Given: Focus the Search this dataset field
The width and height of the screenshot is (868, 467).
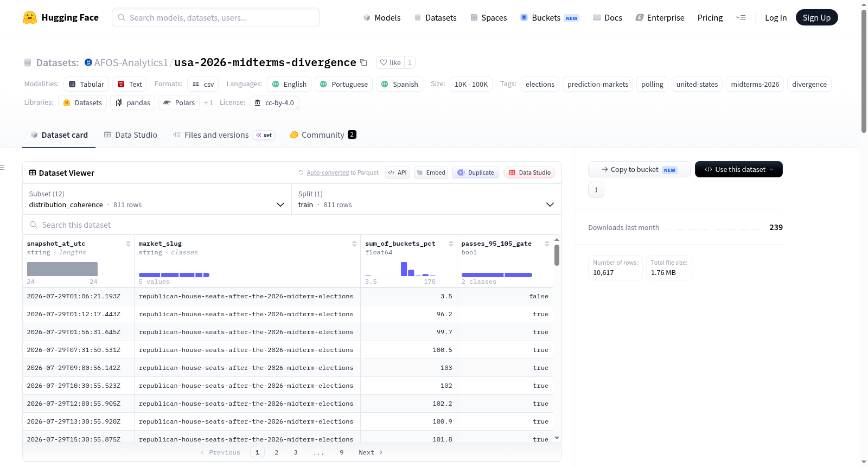Looking at the screenshot, I should point(292,225).
